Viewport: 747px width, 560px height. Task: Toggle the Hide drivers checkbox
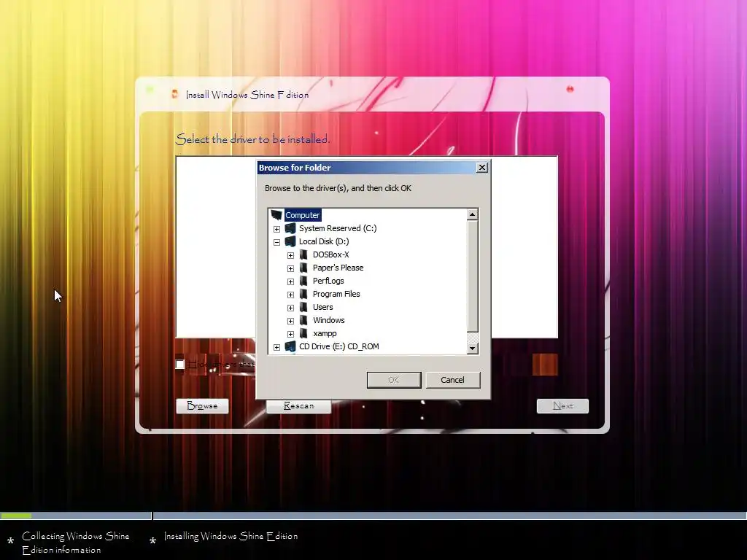pyautogui.click(x=180, y=365)
